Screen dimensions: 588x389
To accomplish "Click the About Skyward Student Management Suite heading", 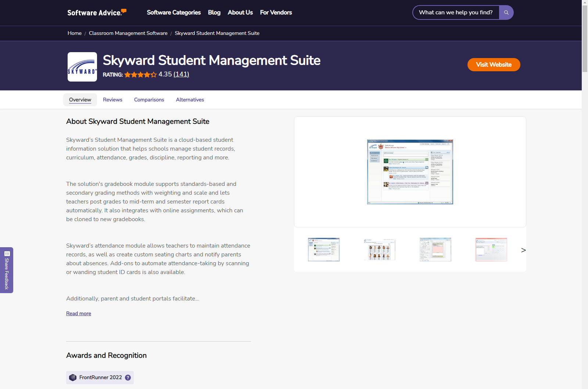I will (x=138, y=122).
